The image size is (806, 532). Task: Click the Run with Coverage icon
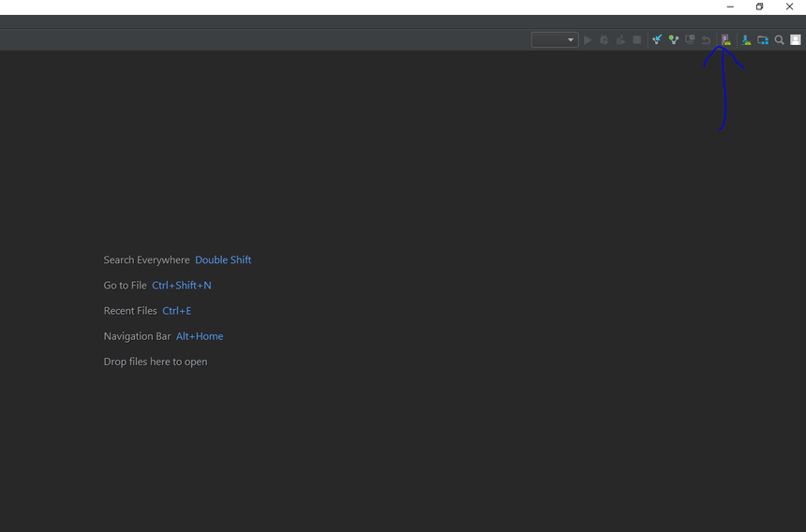620,40
